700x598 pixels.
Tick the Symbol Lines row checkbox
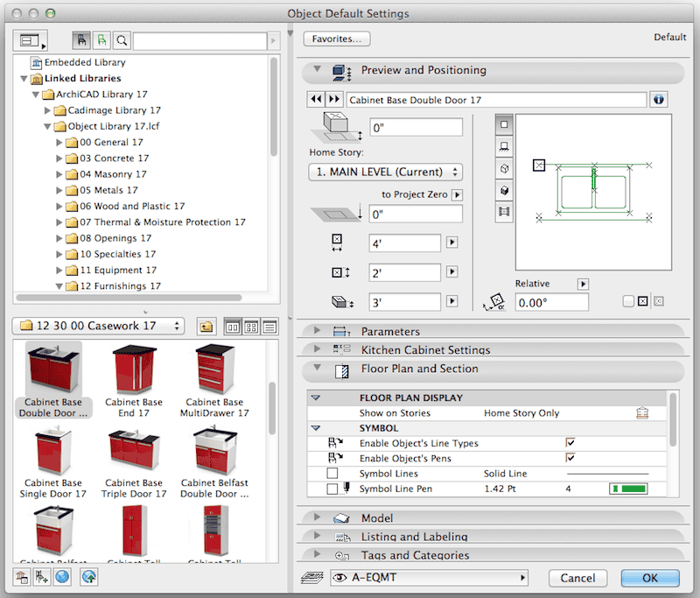click(332, 474)
